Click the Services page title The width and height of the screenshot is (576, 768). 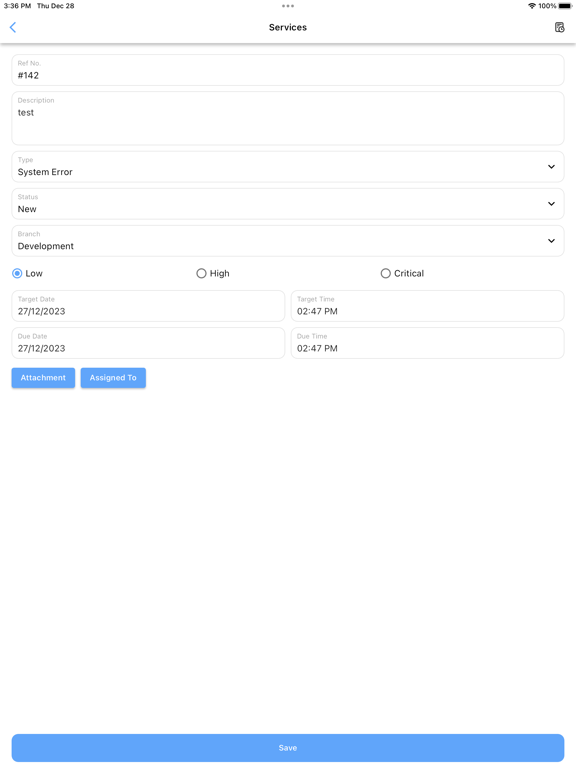coord(288,27)
